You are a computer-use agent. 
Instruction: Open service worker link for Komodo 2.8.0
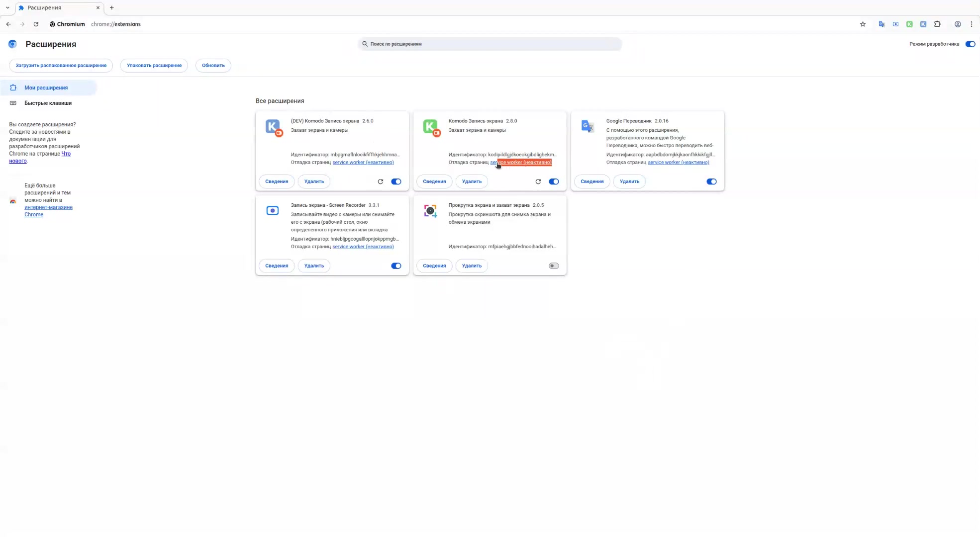(x=521, y=162)
